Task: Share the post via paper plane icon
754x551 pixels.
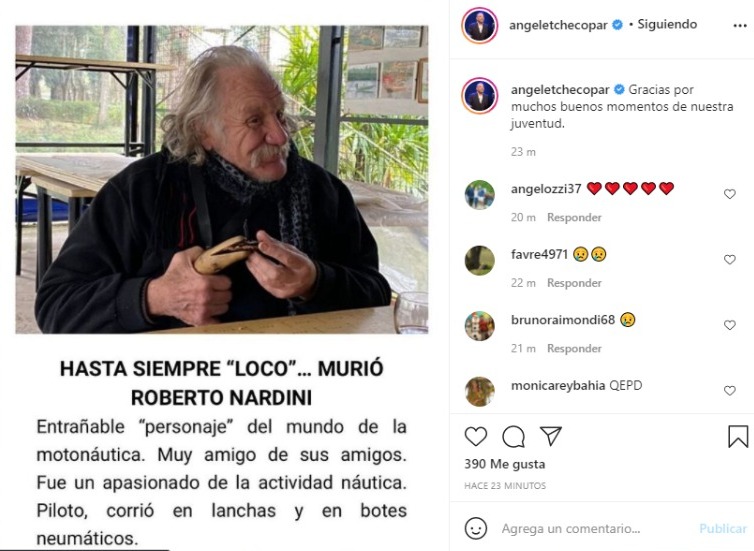Action: click(551, 436)
